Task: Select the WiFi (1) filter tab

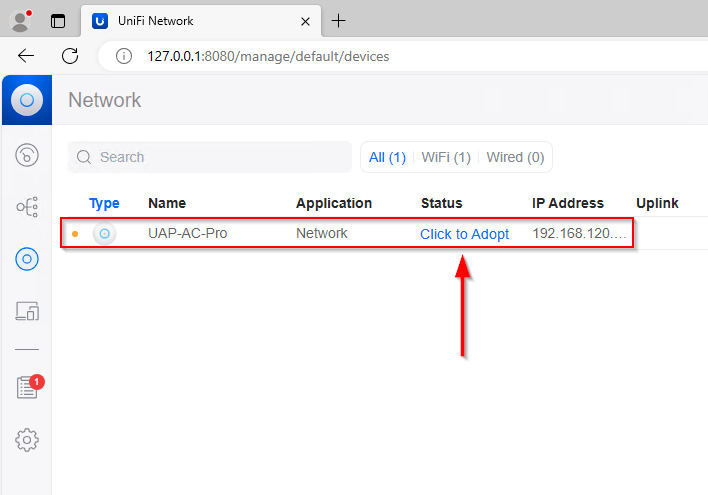Action: pyautogui.click(x=446, y=157)
